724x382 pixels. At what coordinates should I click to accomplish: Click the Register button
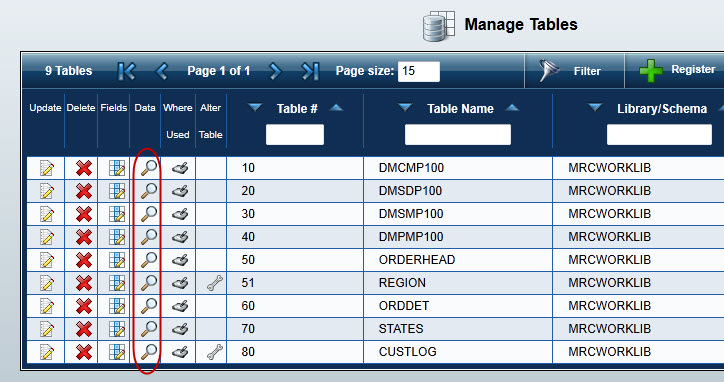tap(677, 70)
